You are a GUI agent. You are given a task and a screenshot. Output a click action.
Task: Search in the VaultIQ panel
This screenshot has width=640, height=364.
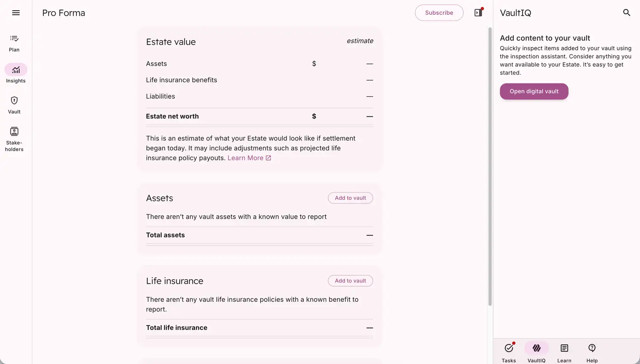626,13
